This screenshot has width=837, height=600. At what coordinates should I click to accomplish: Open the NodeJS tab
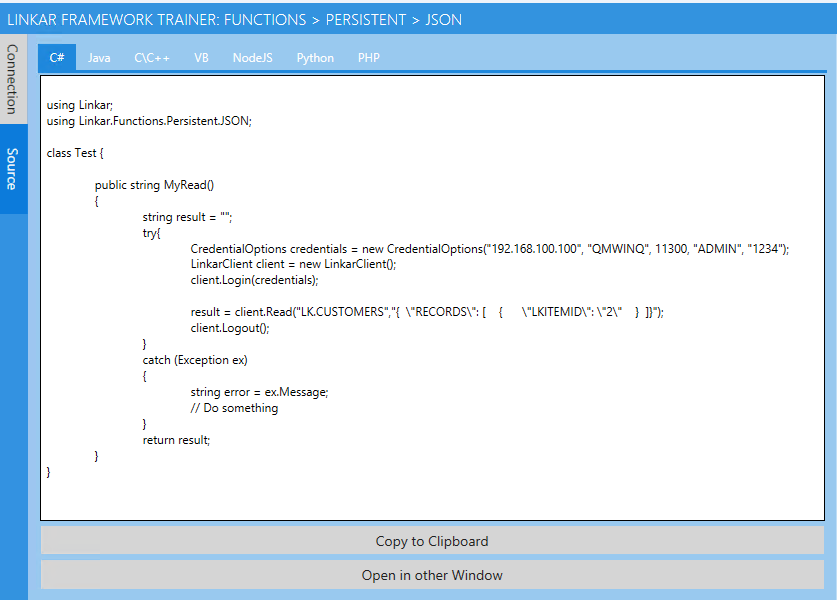tap(252, 58)
